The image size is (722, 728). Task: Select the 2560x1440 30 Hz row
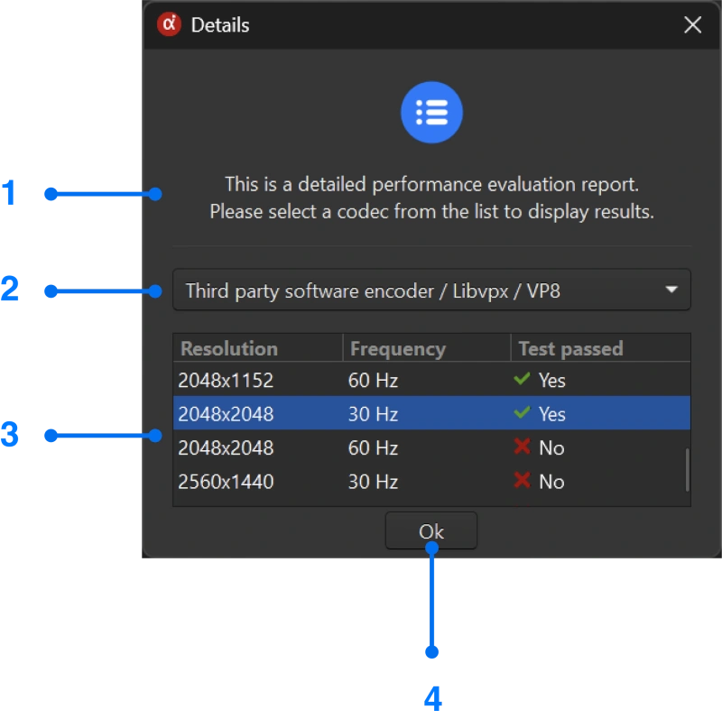316,481
